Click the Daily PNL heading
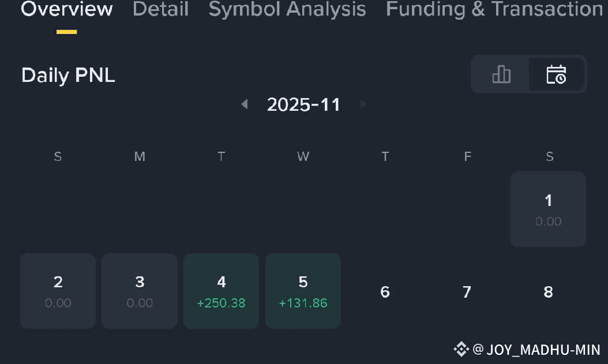Viewport: 608px width, 364px height. pyautogui.click(x=68, y=75)
